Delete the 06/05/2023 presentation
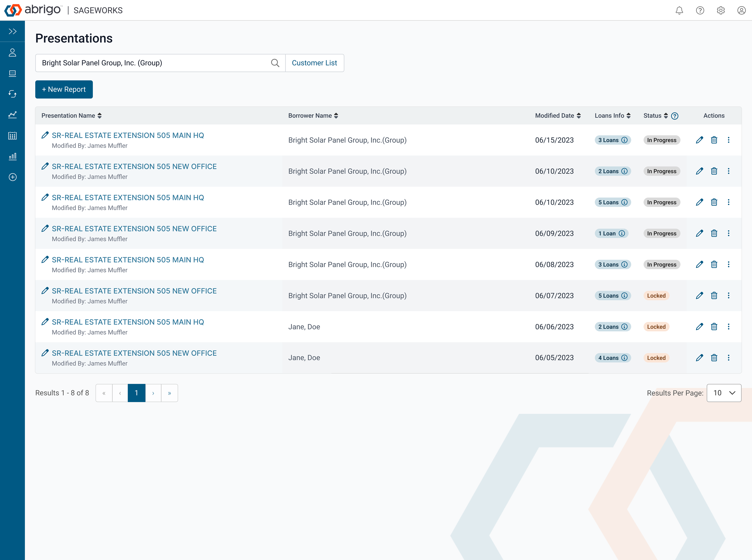The image size is (752, 560). (x=714, y=358)
